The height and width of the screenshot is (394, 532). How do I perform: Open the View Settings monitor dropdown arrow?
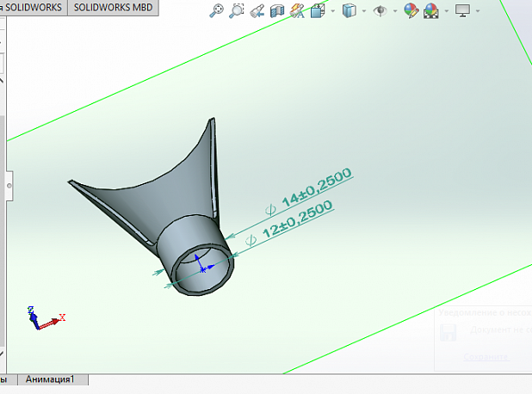click(479, 11)
